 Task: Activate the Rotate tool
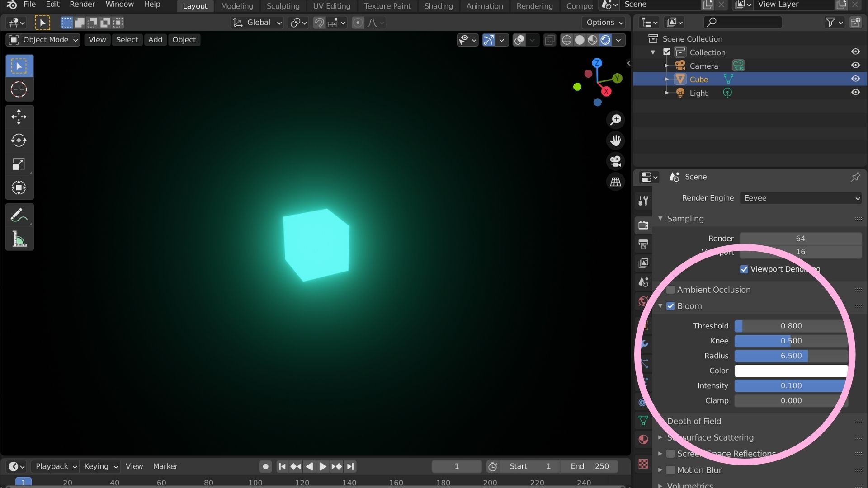pyautogui.click(x=19, y=141)
